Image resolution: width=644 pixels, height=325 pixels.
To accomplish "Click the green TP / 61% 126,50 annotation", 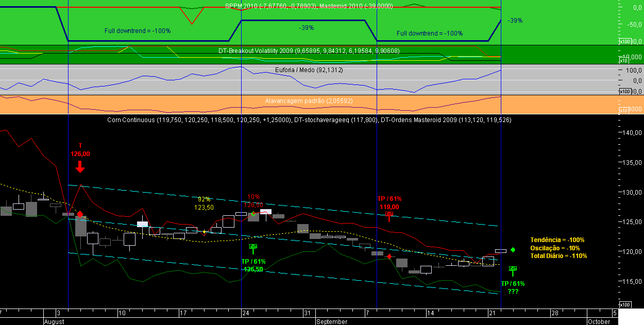I will pos(253,265).
